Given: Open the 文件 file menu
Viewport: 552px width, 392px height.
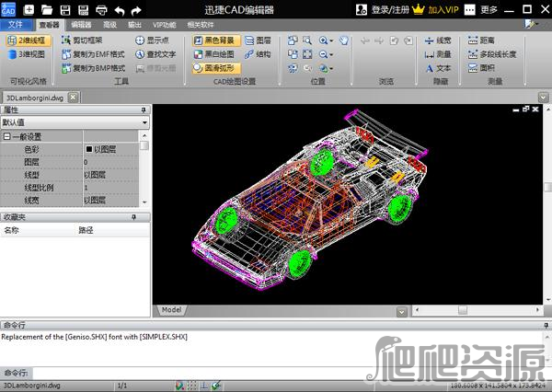Looking at the screenshot, I should coord(16,25).
